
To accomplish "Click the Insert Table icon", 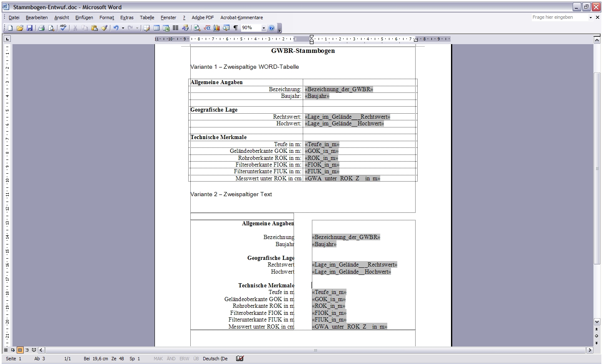I will [x=157, y=28].
